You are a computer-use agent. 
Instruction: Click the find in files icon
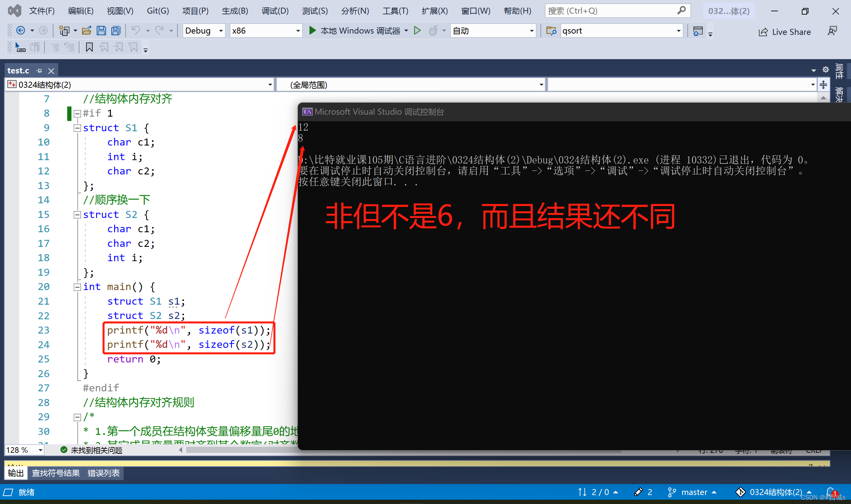(551, 31)
